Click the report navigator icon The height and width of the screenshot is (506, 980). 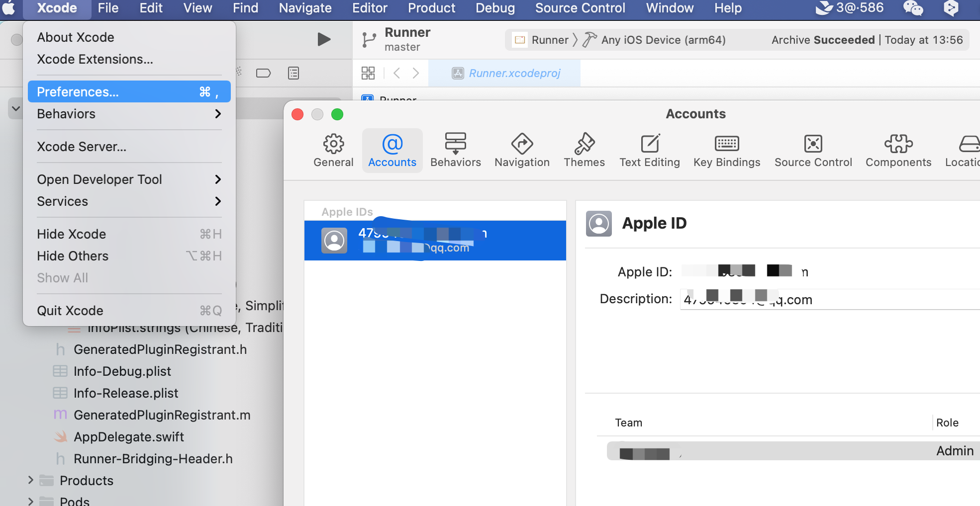[294, 74]
